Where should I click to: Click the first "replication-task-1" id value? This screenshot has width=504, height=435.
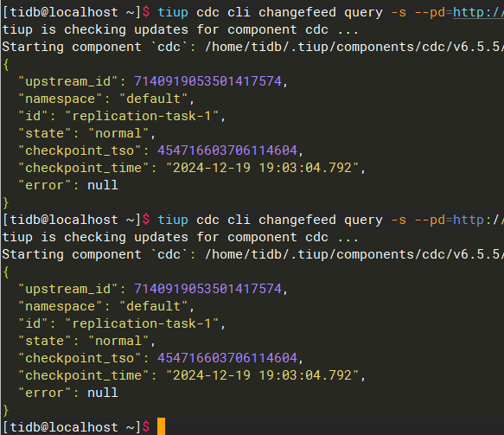pos(142,116)
